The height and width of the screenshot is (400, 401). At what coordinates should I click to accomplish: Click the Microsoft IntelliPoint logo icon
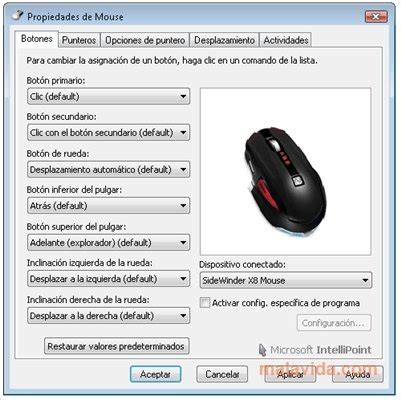coord(263,350)
